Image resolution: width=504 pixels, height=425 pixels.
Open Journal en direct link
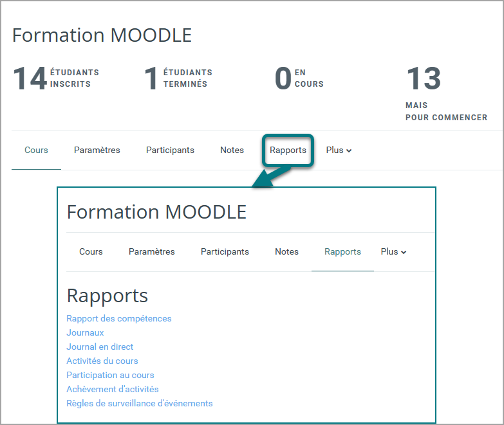[x=100, y=347]
